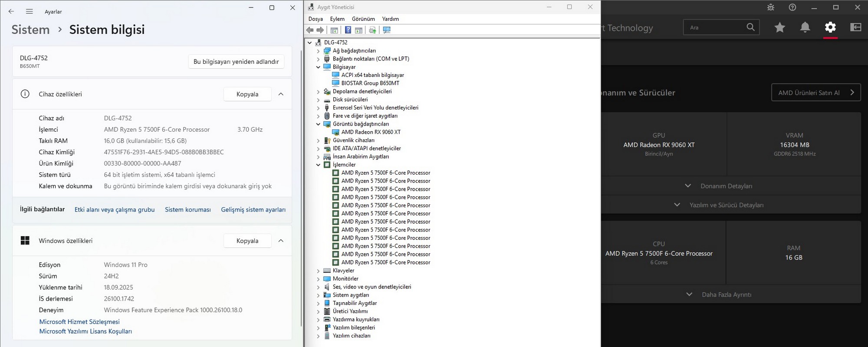This screenshot has width=868, height=347.
Task: Open the Eylem menu
Action: tap(337, 19)
